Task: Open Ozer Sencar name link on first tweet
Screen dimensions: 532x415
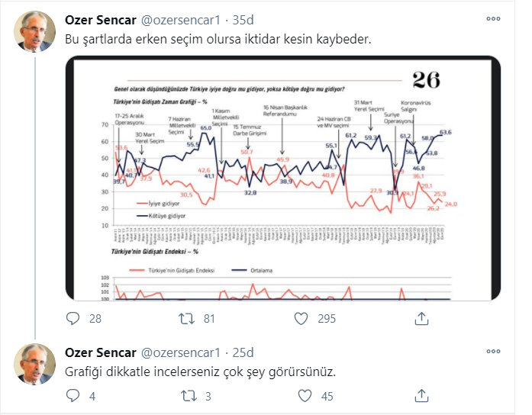Action: pos(101,20)
